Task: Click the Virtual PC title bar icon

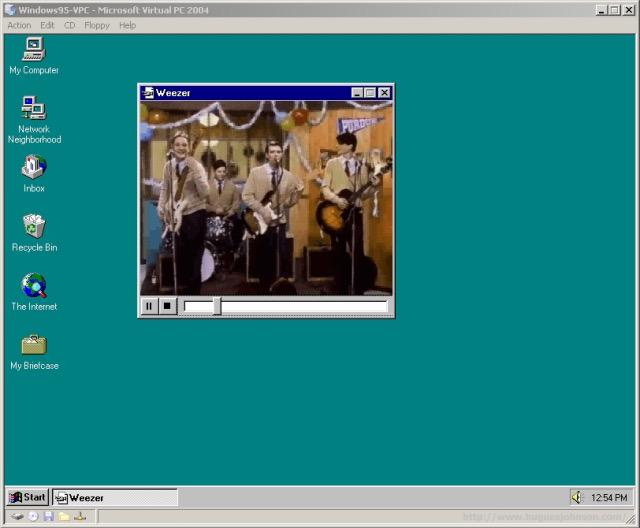Action: click(x=10, y=10)
